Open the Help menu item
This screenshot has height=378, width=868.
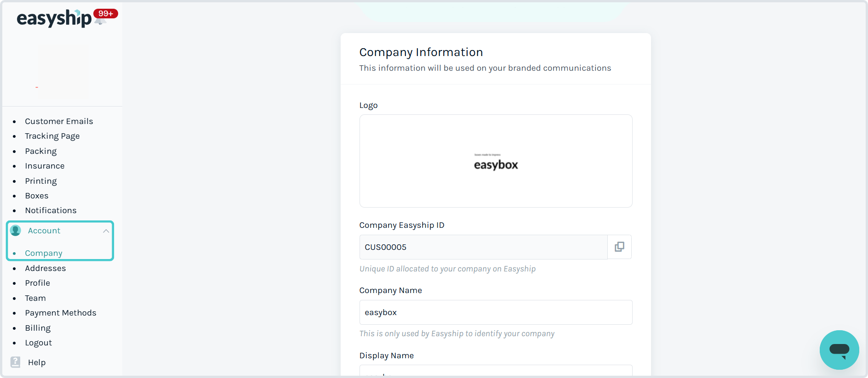point(37,362)
